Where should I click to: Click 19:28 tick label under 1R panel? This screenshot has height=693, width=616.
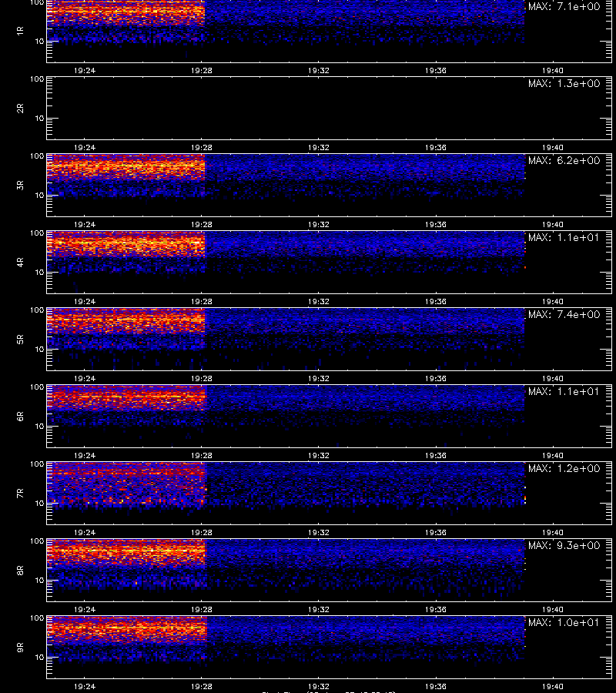click(x=202, y=71)
